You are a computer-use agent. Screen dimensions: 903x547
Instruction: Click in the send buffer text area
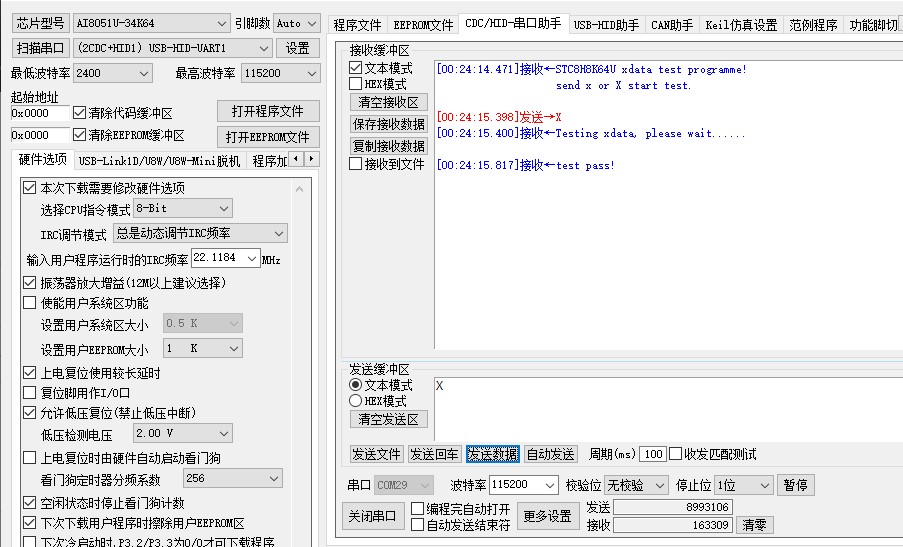click(x=668, y=409)
